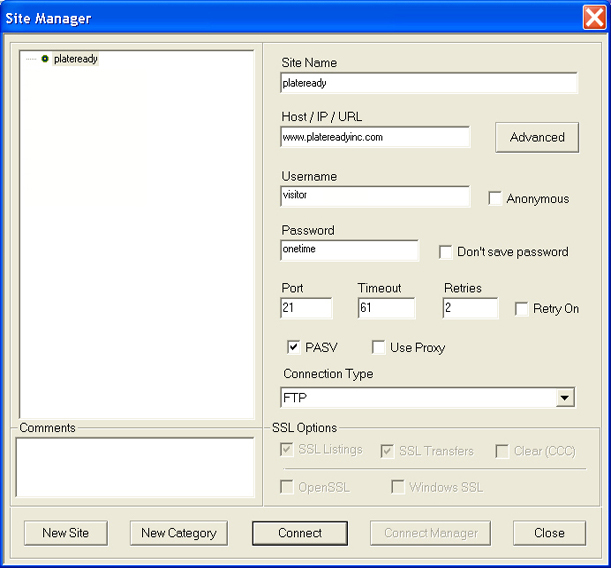
Task: Connect to the selected site
Action: pos(300,533)
